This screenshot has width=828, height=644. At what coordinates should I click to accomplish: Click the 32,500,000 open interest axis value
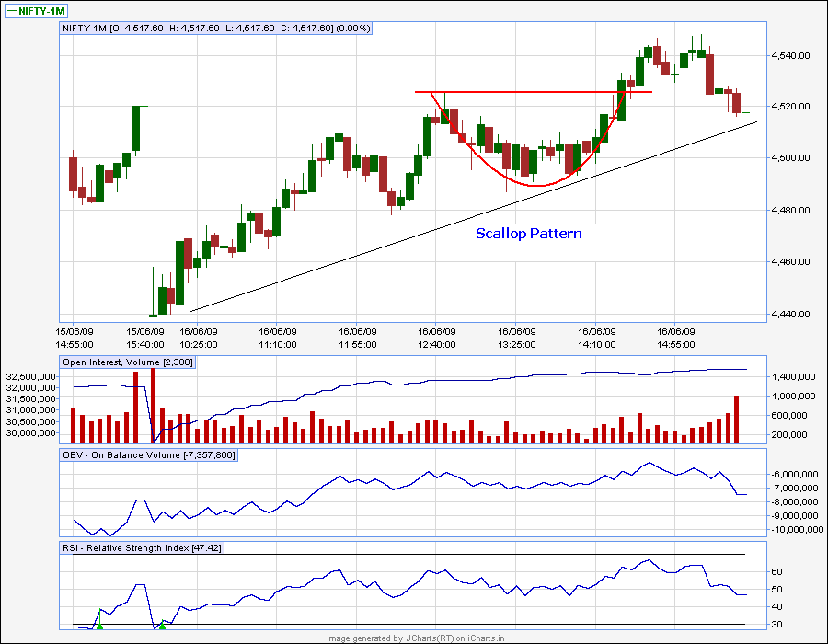(x=30, y=377)
